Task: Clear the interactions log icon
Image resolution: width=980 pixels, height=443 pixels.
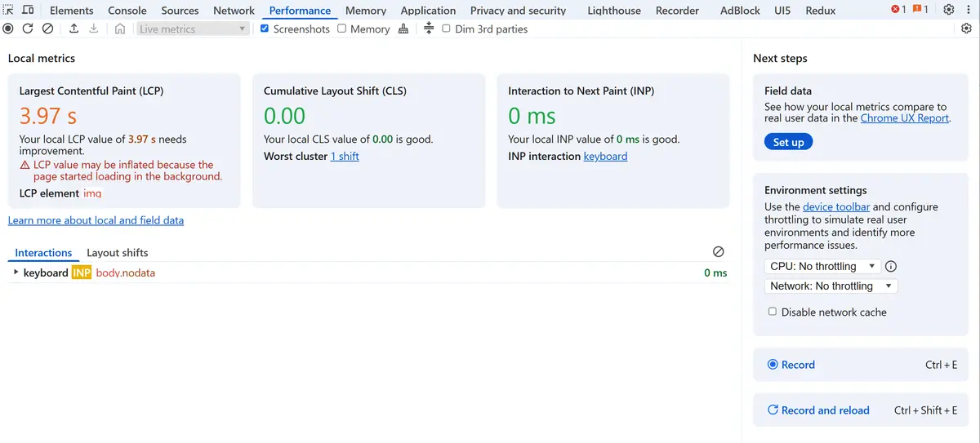Action: point(718,252)
